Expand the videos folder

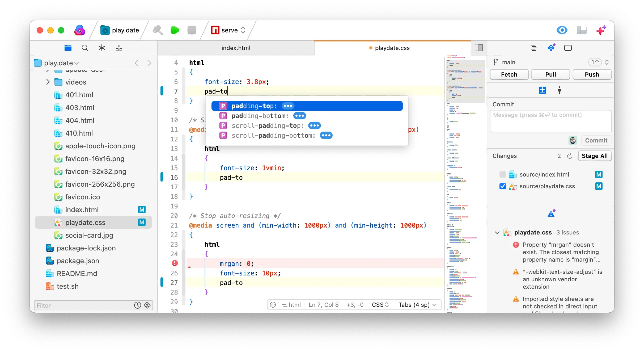coord(48,82)
